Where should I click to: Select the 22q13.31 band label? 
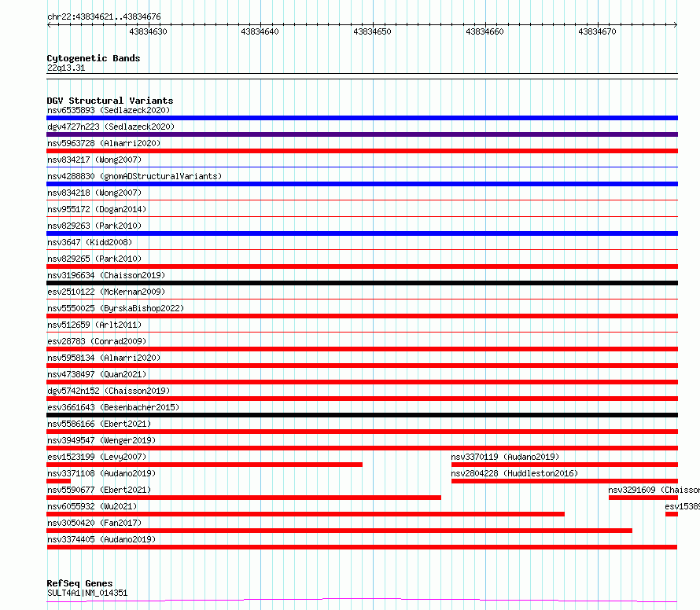point(66,68)
